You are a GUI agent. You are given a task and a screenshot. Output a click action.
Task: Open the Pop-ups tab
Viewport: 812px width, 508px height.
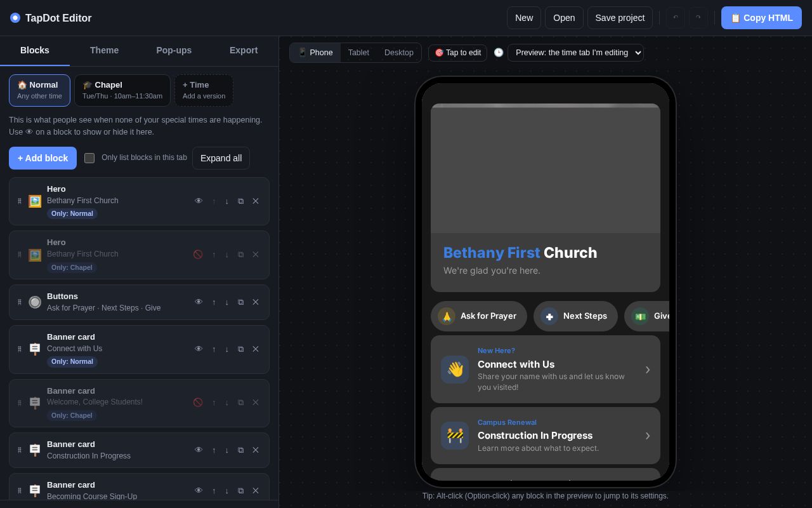click(x=174, y=51)
